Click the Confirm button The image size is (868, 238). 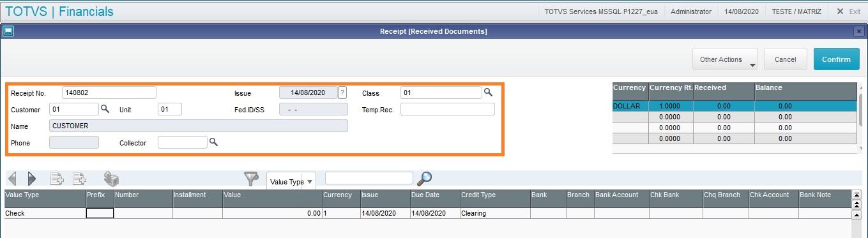(836, 59)
